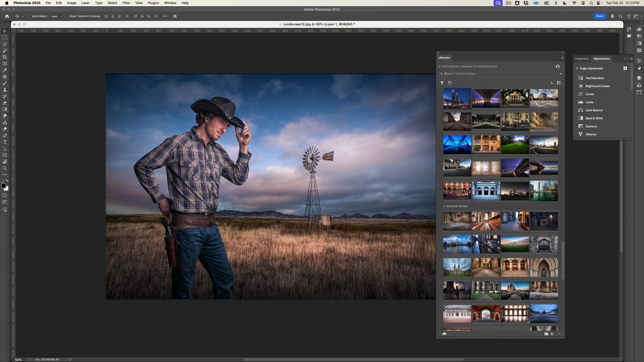Open the Curves adjustment
644x362 pixels.
point(589,94)
